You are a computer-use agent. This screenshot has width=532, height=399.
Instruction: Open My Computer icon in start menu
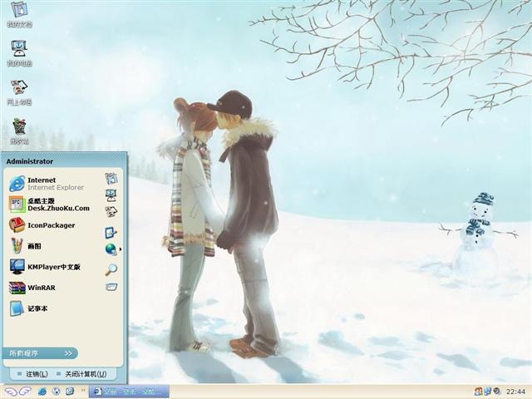point(111,195)
